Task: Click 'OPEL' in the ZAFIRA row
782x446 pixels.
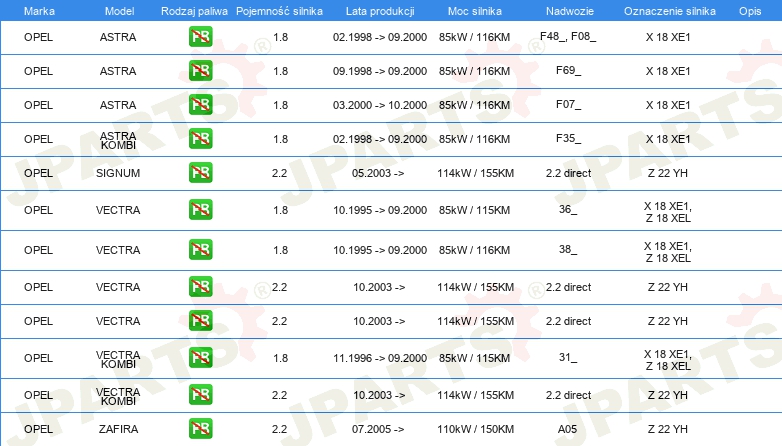Action: (x=38, y=429)
